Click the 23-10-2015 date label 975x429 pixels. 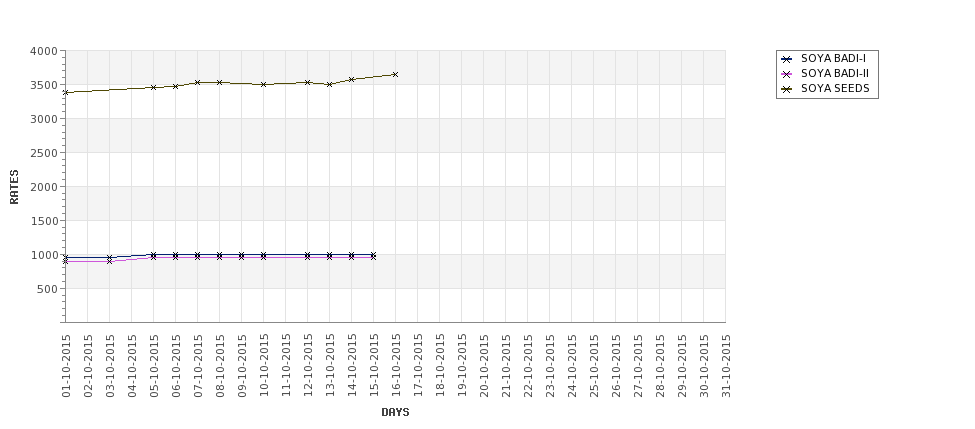pyautogui.click(x=550, y=366)
